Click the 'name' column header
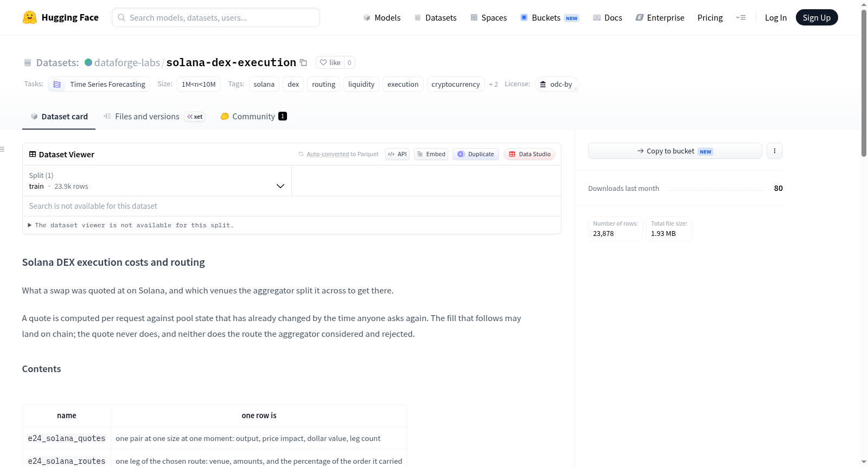The height and width of the screenshot is (467, 868). [x=67, y=415]
